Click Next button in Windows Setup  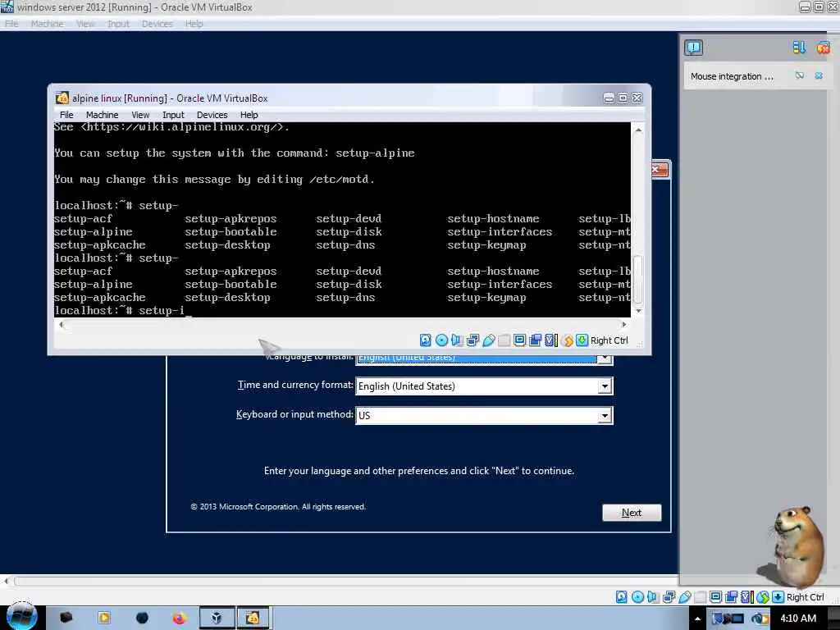(632, 513)
